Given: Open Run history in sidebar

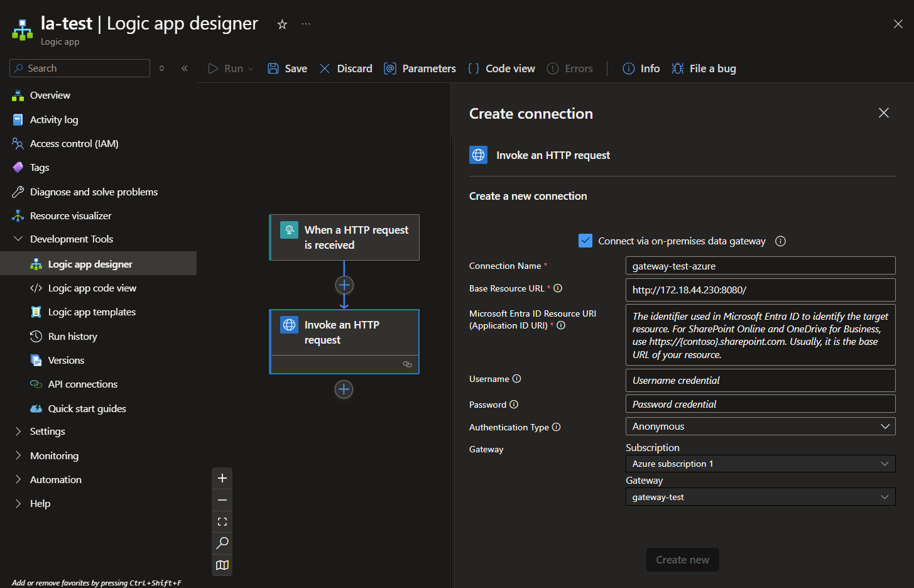Looking at the screenshot, I should 73,337.
